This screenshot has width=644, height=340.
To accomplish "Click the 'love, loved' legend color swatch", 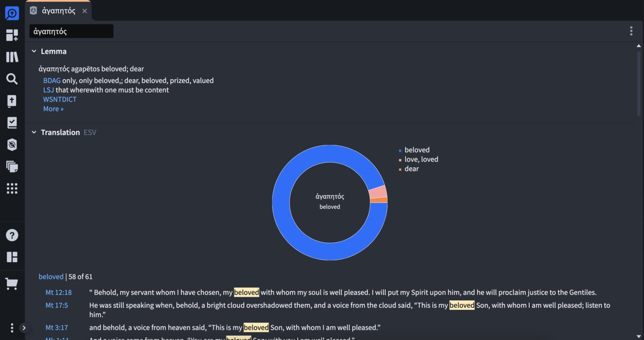I will coord(400,160).
